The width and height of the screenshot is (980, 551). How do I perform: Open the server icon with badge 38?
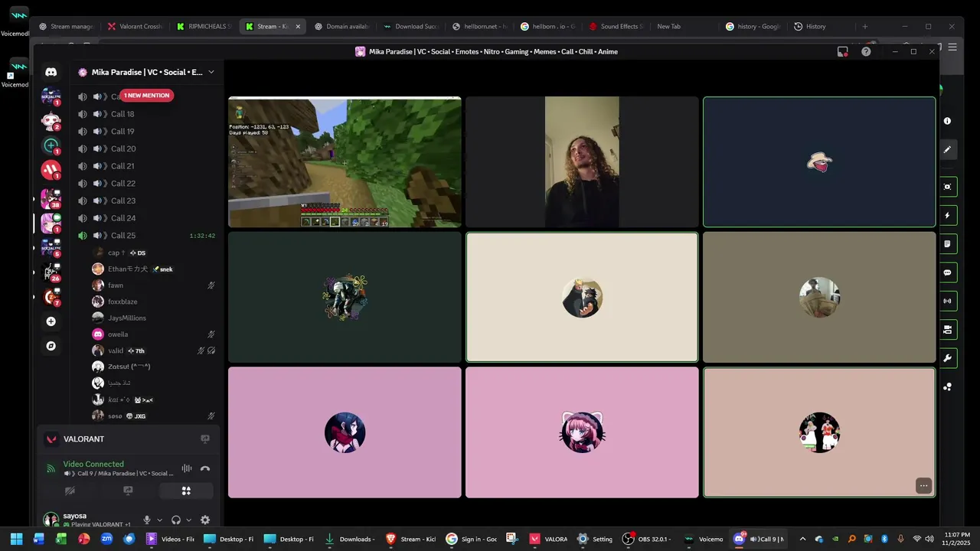point(51,197)
